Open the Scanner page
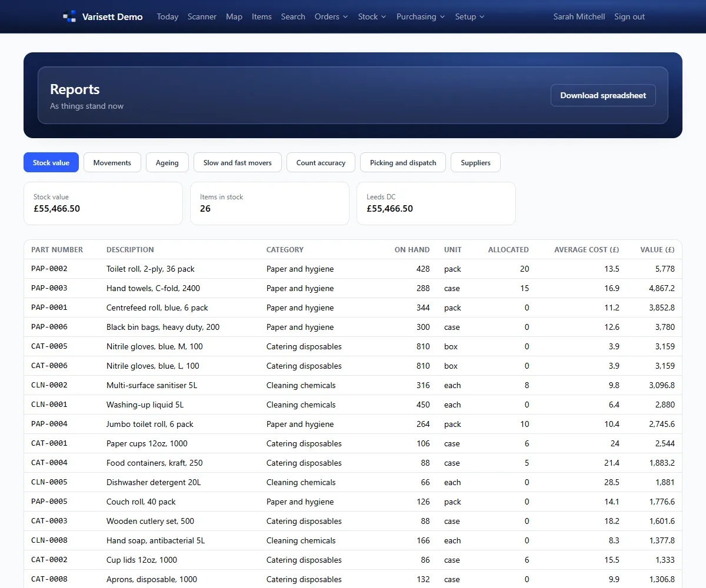 [x=202, y=16]
